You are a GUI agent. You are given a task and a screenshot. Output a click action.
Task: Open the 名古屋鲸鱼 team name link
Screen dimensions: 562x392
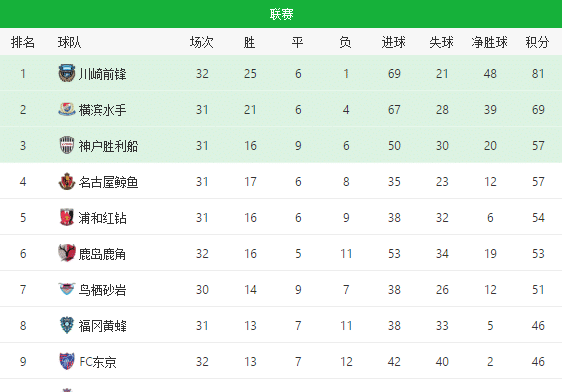click(108, 182)
